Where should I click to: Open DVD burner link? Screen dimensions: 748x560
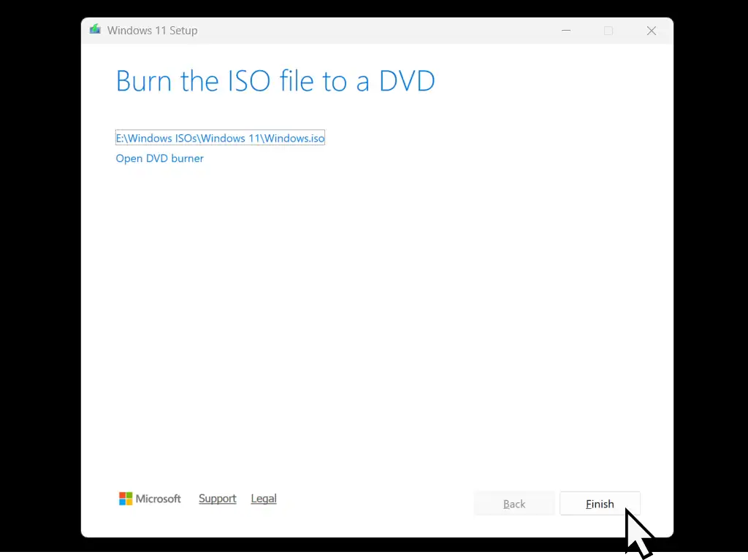[159, 158]
